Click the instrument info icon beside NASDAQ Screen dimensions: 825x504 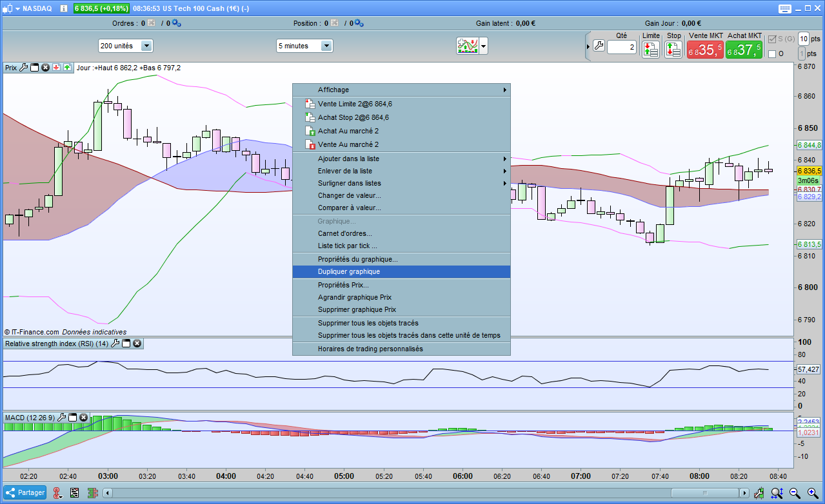tap(63, 8)
